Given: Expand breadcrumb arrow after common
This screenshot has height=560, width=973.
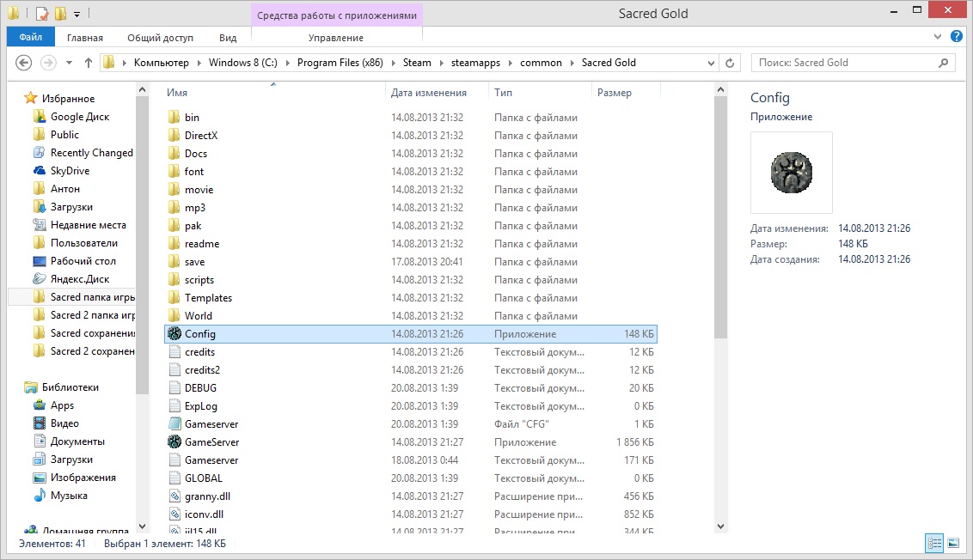Looking at the screenshot, I should [x=572, y=63].
